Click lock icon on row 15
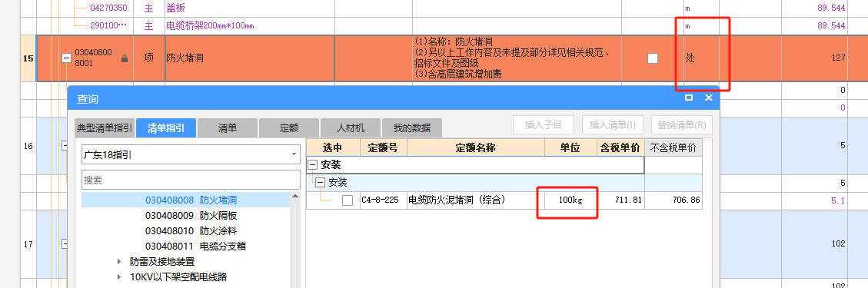868x288 pixels. [124, 58]
